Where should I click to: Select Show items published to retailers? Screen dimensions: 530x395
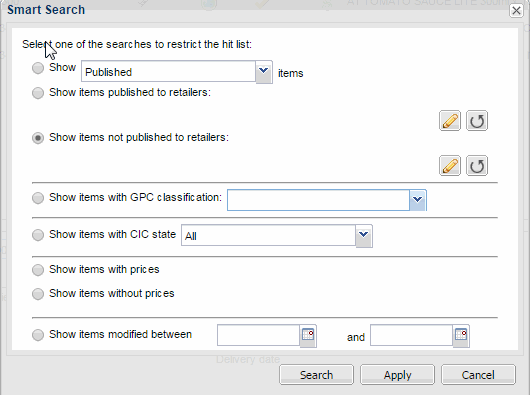tap(38, 93)
